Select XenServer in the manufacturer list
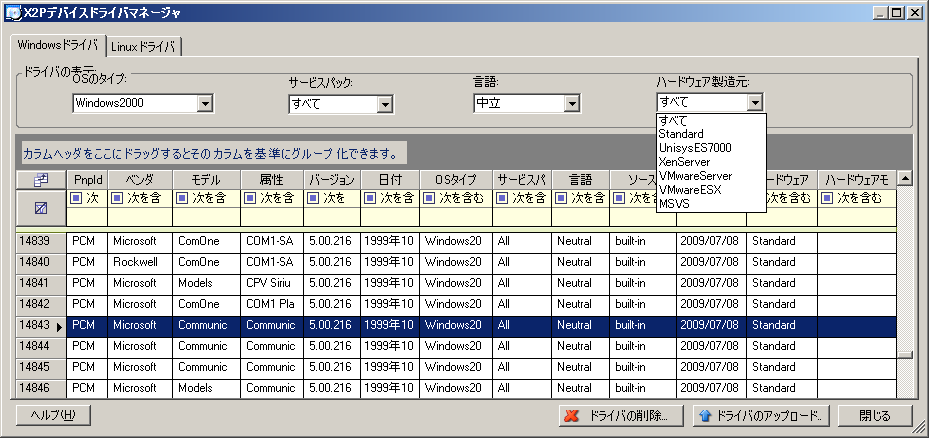The width and height of the screenshot is (929, 438). click(x=712, y=161)
